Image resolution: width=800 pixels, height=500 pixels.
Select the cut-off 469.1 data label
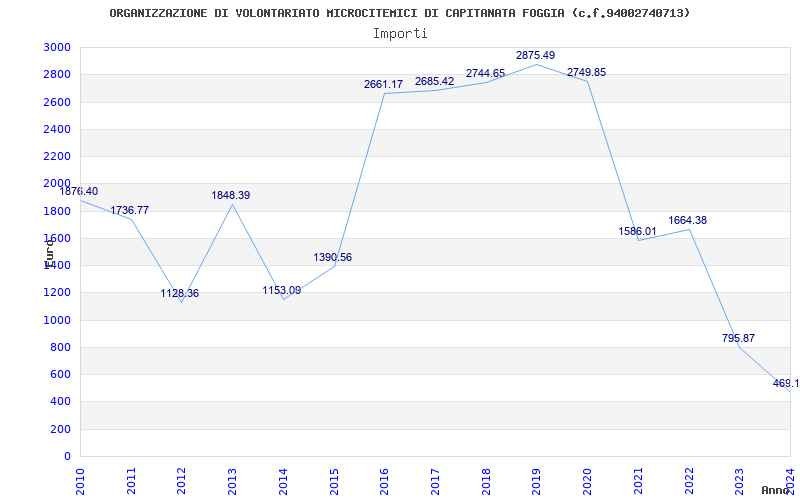pos(786,383)
